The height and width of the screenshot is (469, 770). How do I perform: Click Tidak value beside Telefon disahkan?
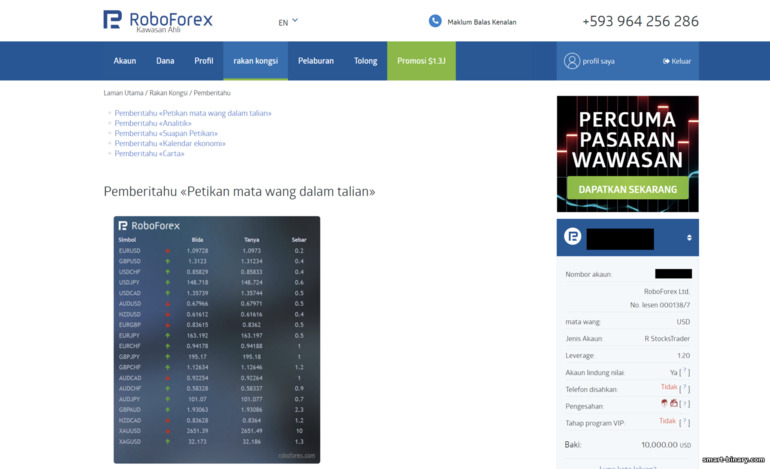click(669, 387)
